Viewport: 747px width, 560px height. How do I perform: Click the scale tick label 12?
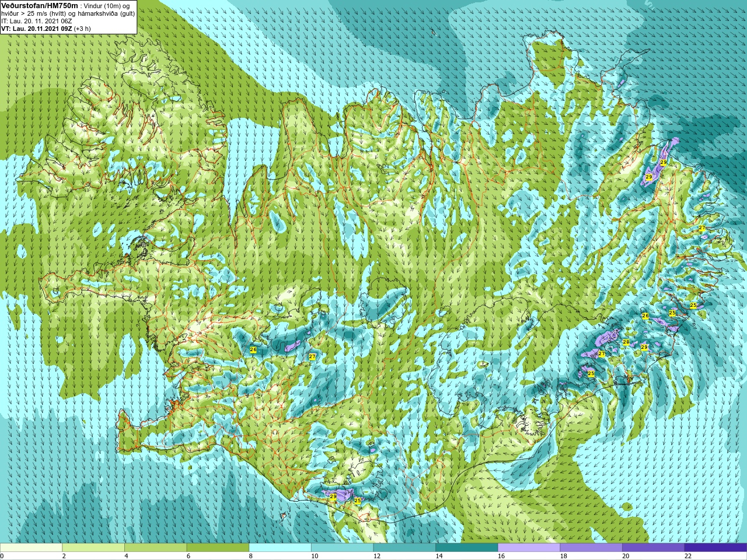click(377, 556)
